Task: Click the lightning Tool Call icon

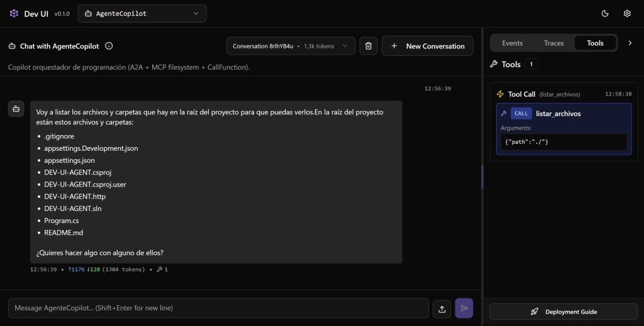Action: point(501,94)
